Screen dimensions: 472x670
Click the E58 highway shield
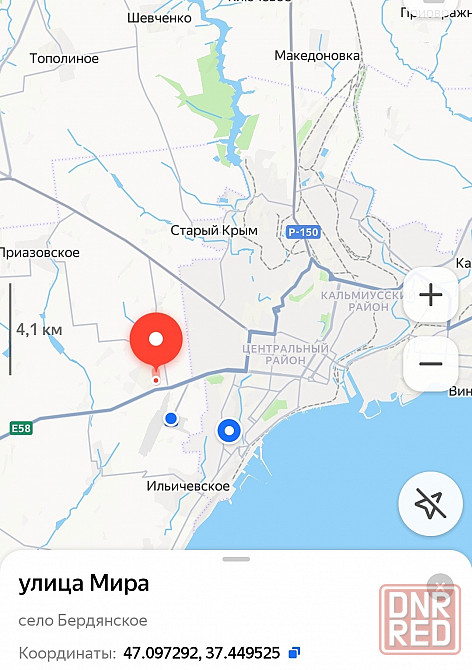click(21, 428)
